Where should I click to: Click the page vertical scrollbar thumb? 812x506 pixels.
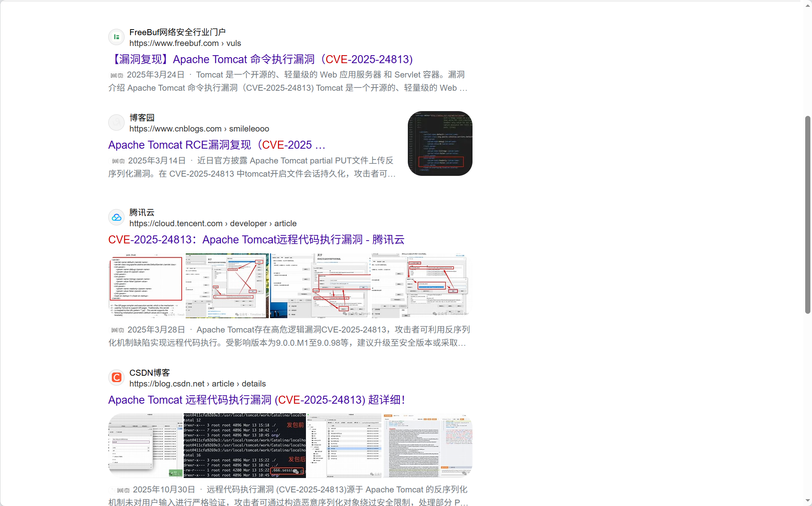point(808,215)
